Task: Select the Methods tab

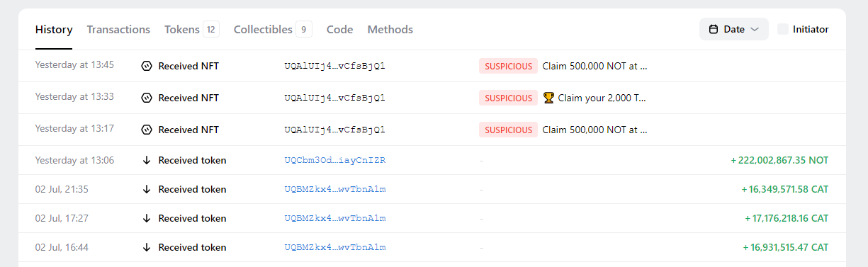Action: pos(390,29)
